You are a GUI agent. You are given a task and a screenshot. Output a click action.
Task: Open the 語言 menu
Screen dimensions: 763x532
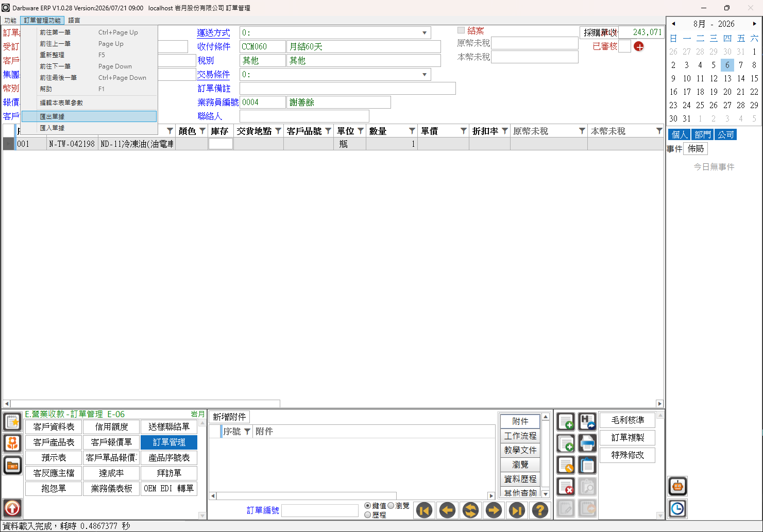tap(74, 21)
